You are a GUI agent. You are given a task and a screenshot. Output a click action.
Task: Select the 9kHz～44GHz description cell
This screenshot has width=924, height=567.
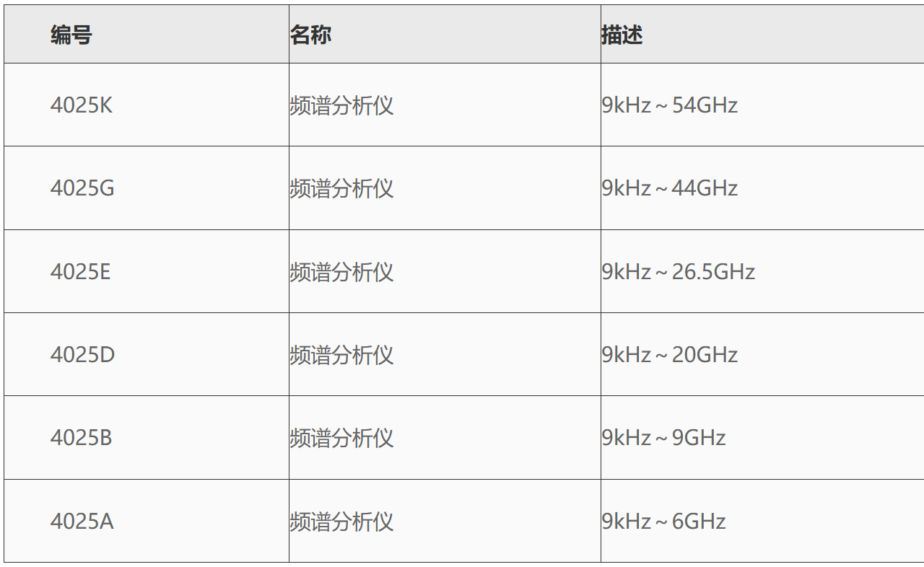670,188
